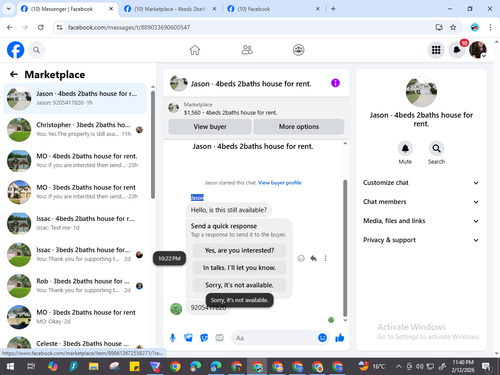Open Jason 4beds 2baths chat in list
Screen dimensions: 500x375
click(x=75, y=98)
